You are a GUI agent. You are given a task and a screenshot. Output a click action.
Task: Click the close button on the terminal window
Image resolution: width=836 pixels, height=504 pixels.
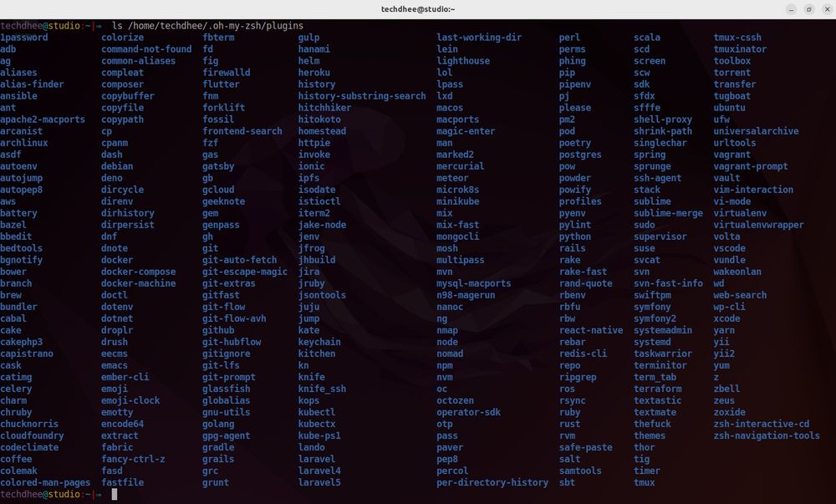[826, 8]
